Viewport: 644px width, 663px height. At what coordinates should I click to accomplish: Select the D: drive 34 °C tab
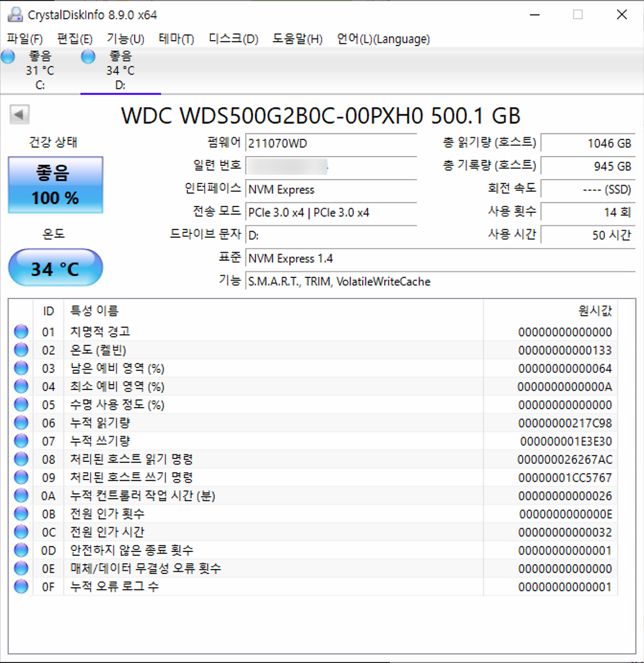pos(121,70)
